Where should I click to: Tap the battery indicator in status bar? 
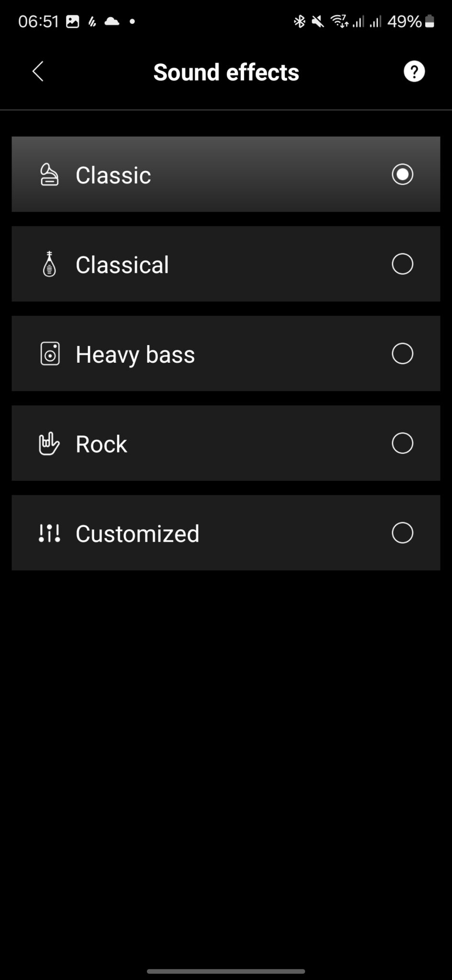(430, 22)
